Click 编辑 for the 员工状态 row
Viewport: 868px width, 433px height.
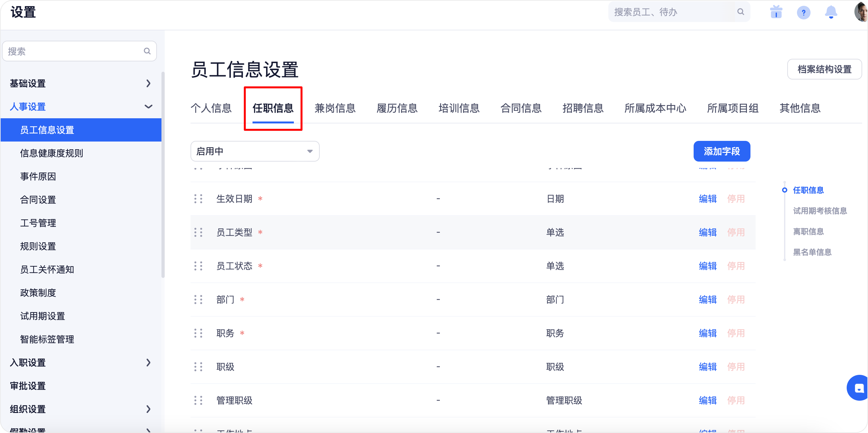(708, 266)
